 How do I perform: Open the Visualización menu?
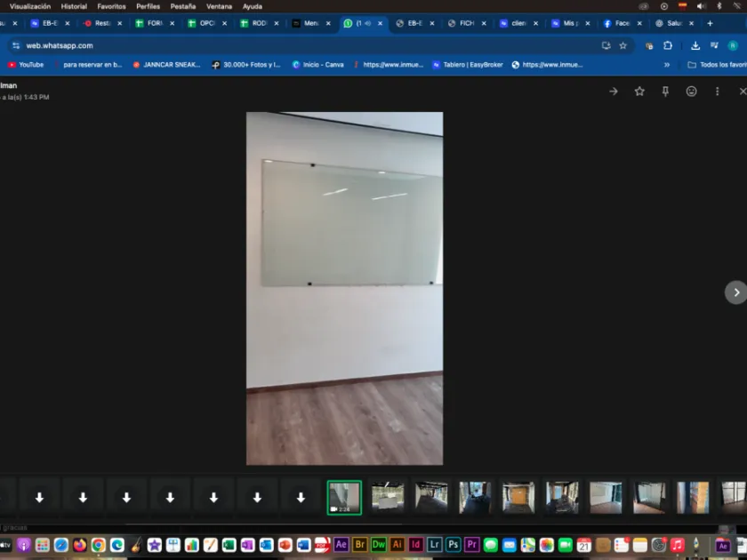[30, 7]
